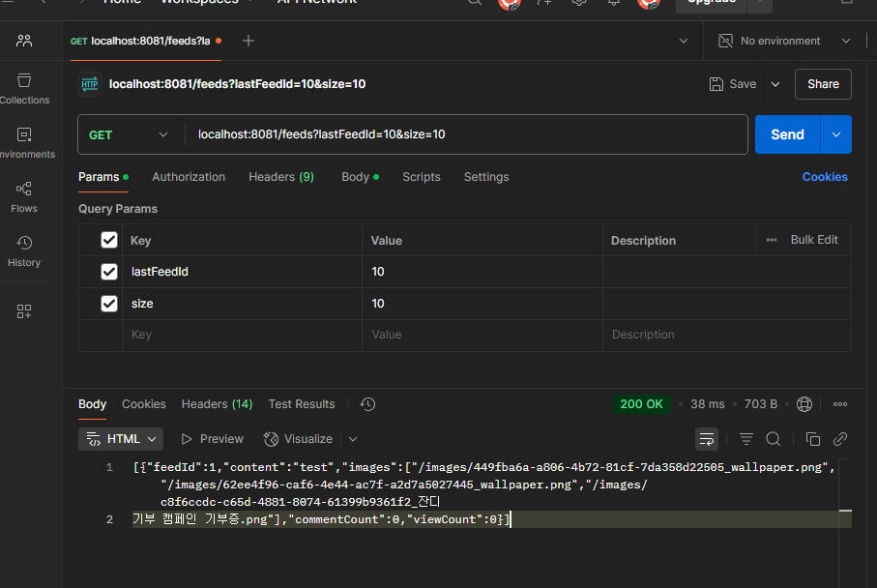Uncheck the lastFeedId parameter checkbox

pos(109,272)
